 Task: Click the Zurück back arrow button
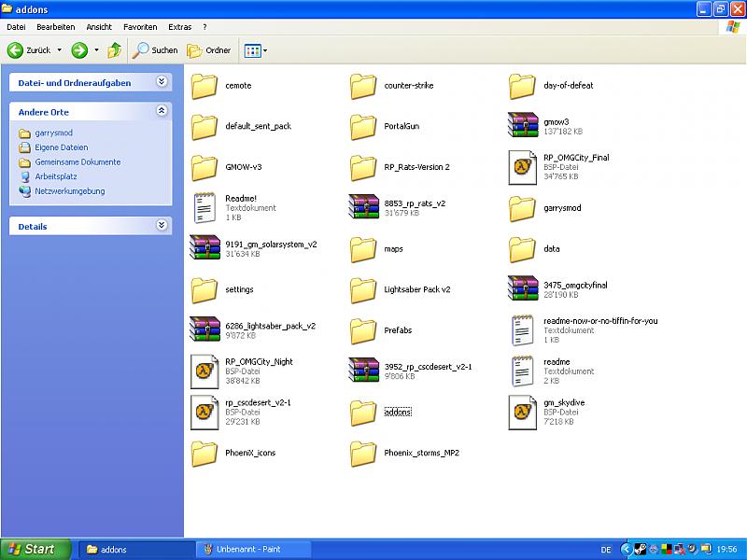(30, 50)
